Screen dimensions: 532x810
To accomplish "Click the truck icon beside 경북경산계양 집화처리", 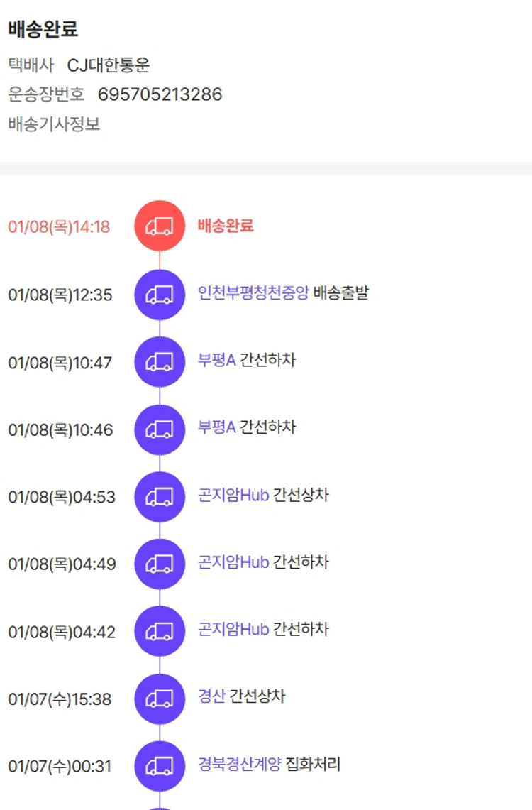I will pyautogui.click(x=160, y=766).
